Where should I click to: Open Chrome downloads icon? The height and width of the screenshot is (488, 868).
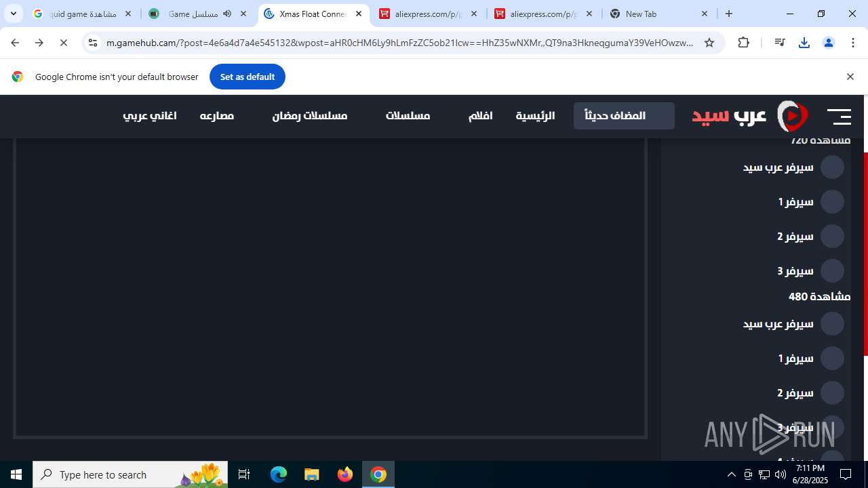click(x=804, y=43)
